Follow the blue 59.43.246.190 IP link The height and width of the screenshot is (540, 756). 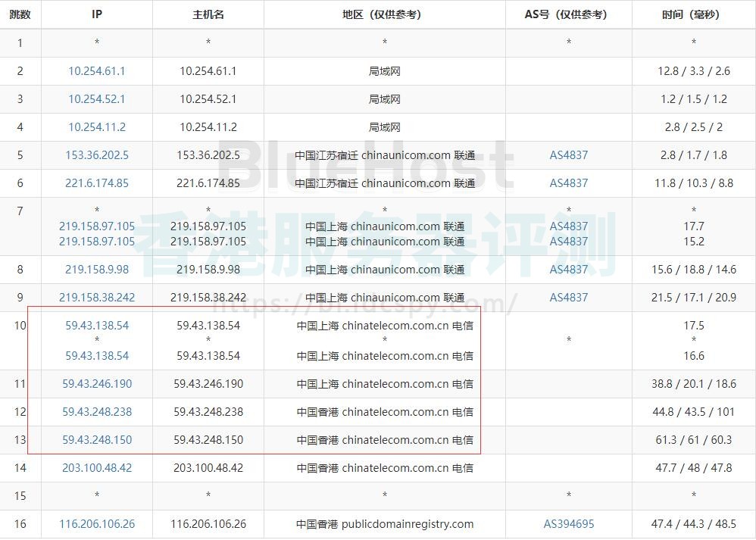coord(97,384)
